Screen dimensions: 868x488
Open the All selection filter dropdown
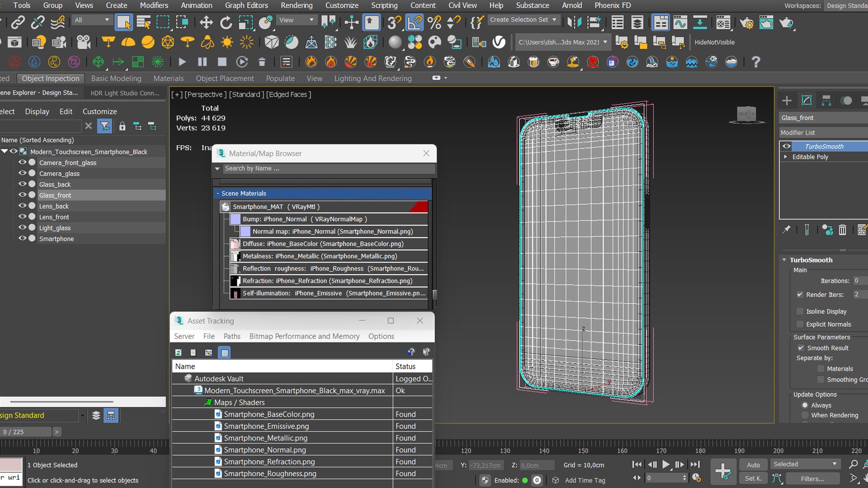[x=92, y=20]
